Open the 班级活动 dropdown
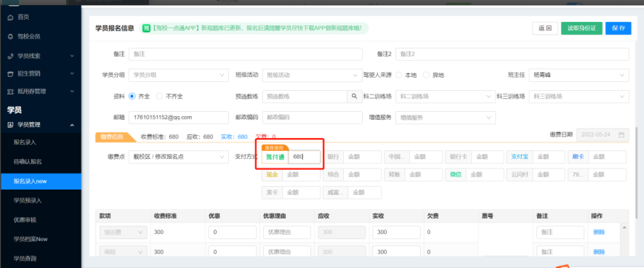This screenshot has height=268, width=644. pos(312,75)
